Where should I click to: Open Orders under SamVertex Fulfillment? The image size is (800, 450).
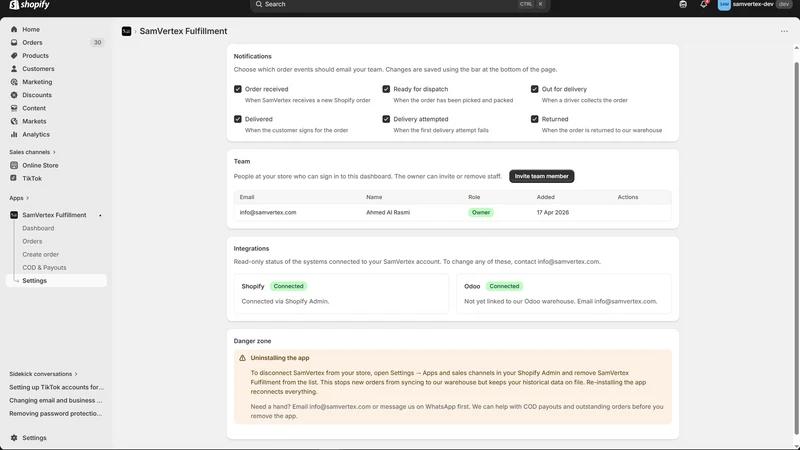[32, 241]
